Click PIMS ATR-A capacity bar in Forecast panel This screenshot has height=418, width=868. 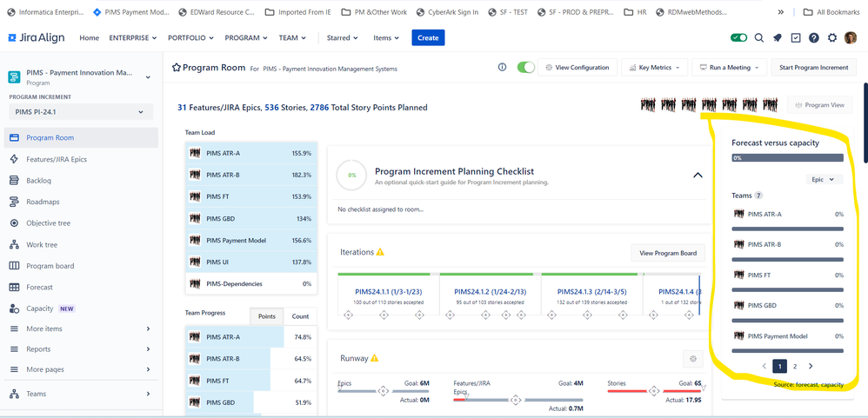pos(787,229)
